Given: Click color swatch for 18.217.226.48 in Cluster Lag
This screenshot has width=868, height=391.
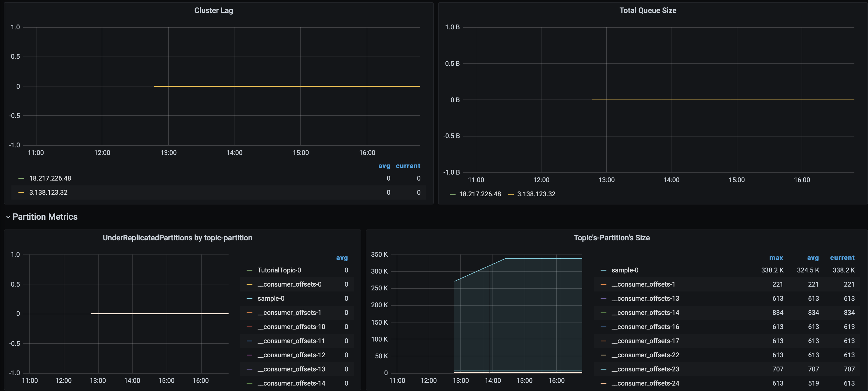Looking at the screenshot, I should 21,178.
